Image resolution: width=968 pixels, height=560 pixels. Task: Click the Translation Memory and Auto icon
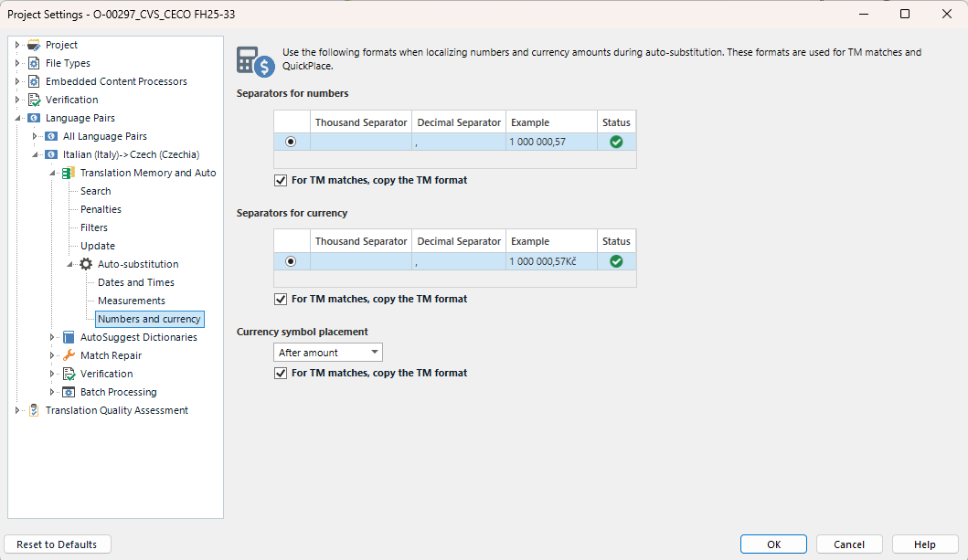(69, 174)
